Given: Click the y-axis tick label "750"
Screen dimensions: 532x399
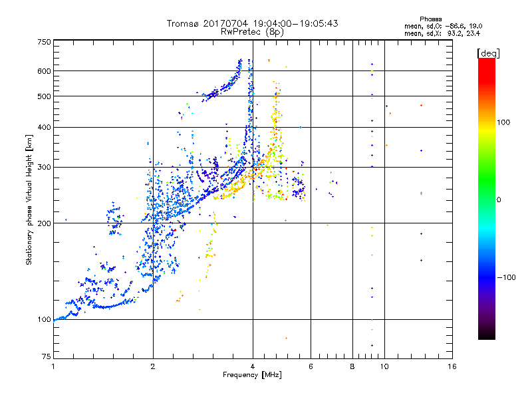Looking at the screenshot, I should [45, 42].
